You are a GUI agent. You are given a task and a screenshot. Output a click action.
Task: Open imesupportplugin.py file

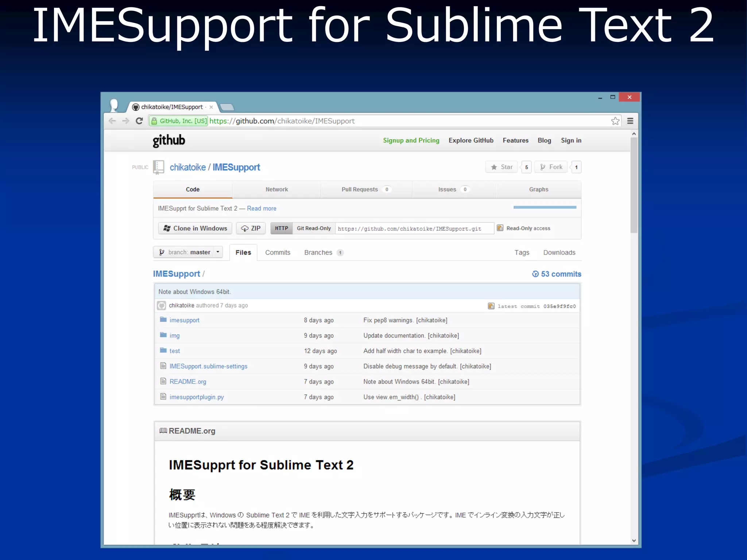pos(197,397)
